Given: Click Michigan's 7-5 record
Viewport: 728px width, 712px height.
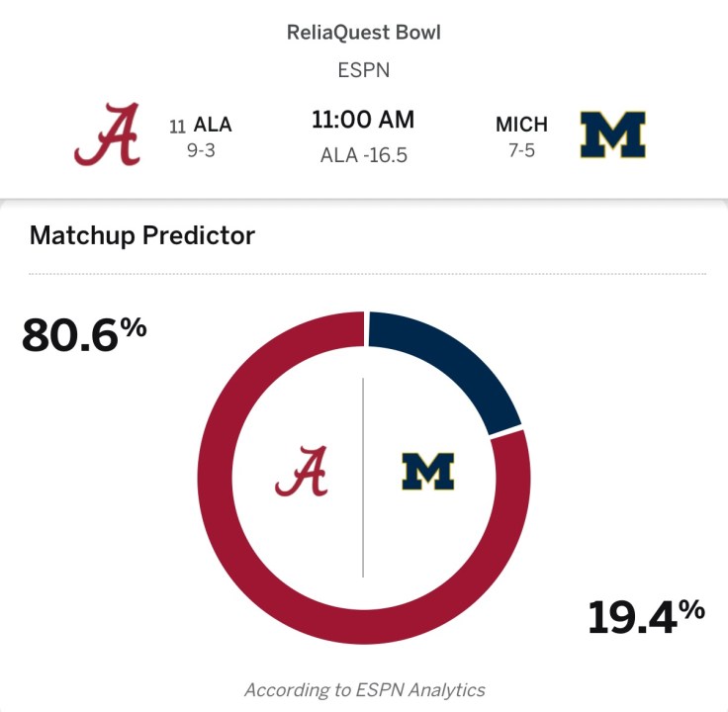Looking at the screenshot, I should (521, 153).
